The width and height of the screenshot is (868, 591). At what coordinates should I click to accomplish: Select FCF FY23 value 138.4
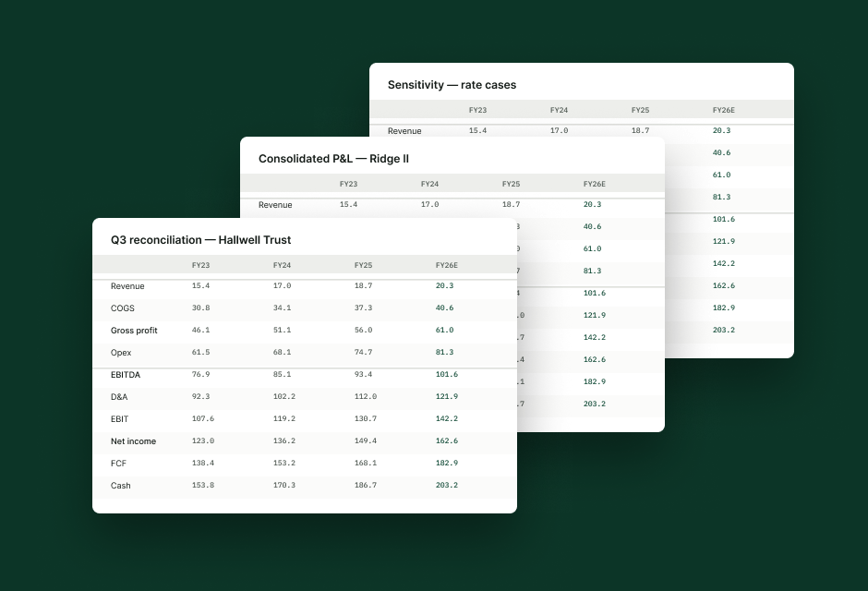click(202, 463)
